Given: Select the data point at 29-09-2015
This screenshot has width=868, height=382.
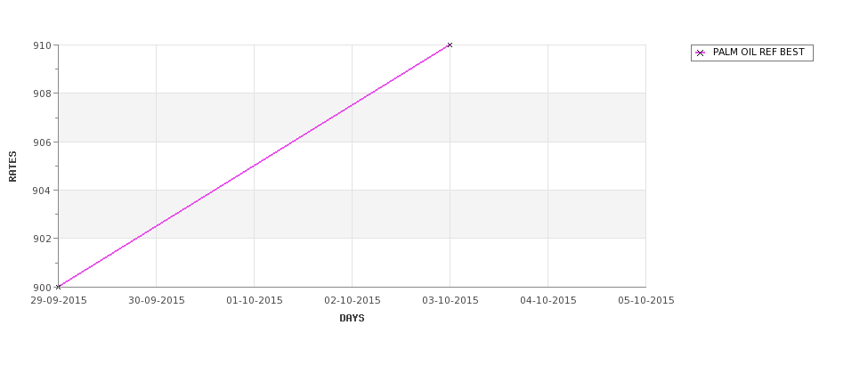Looking at the screenshot, I should click(x=58, y=287).
